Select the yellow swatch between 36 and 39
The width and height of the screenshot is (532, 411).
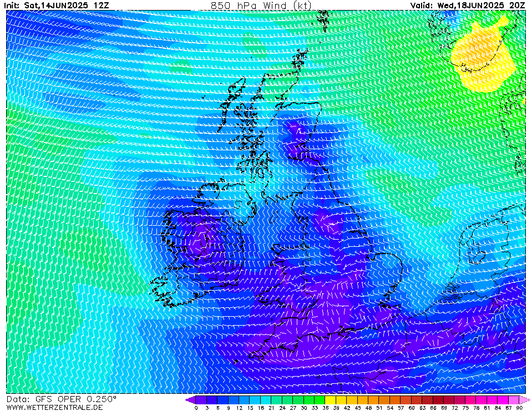pos(331,400)
